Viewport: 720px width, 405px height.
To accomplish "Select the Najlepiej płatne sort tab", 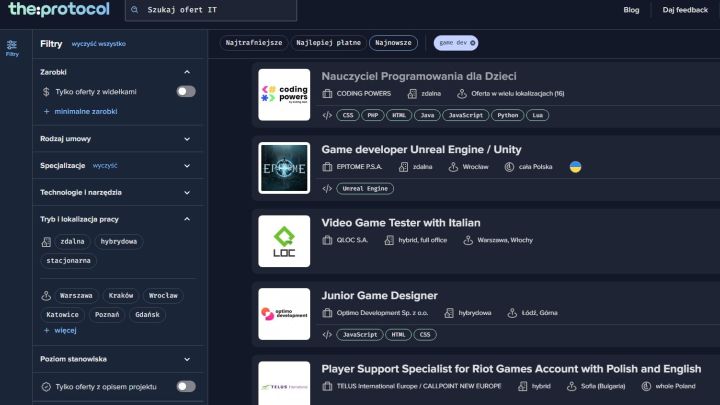I will (x=327, y=43).
